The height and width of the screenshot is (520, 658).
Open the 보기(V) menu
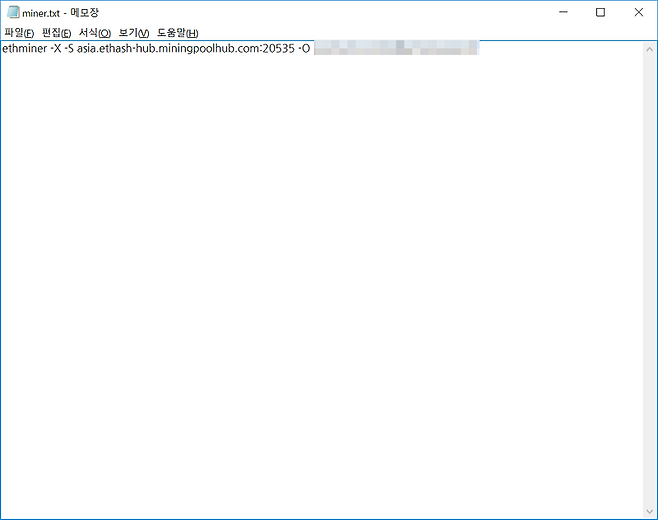coord(133,33)
